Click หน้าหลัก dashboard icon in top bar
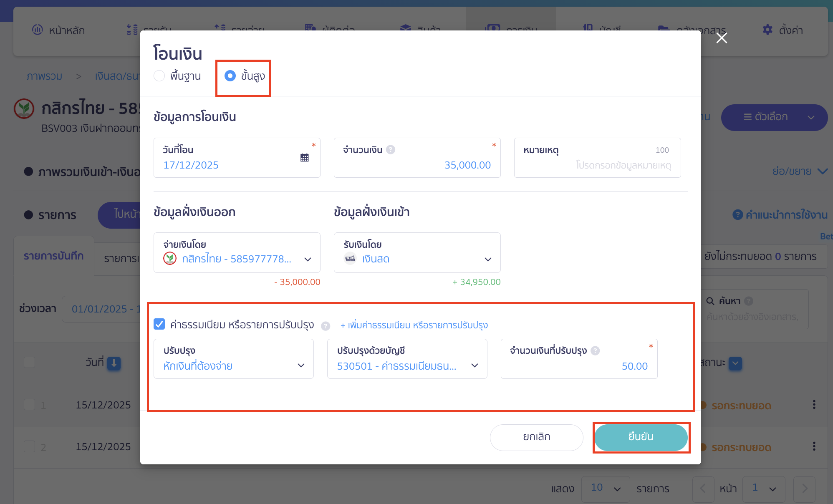This screenshot has height=504, width=833. [38, 30]
